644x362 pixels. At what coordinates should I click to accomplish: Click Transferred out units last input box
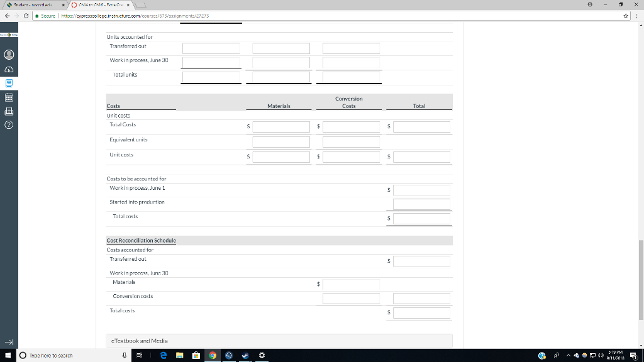tap(351, 48)
